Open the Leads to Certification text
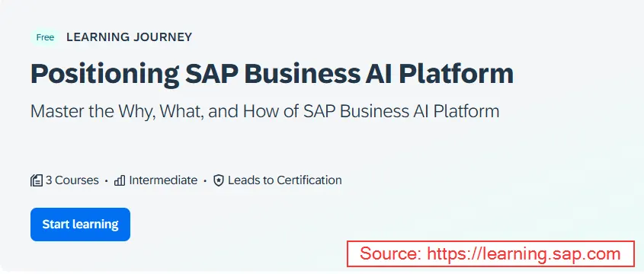 [x=284, y=180]
